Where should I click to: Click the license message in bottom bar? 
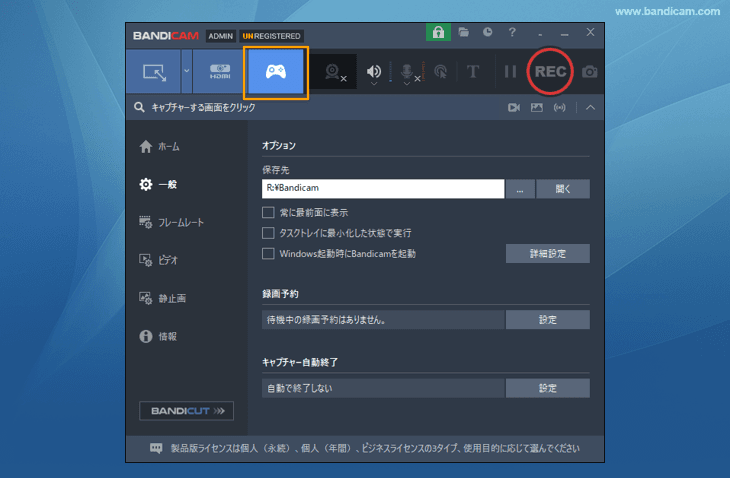coord(375,448)
